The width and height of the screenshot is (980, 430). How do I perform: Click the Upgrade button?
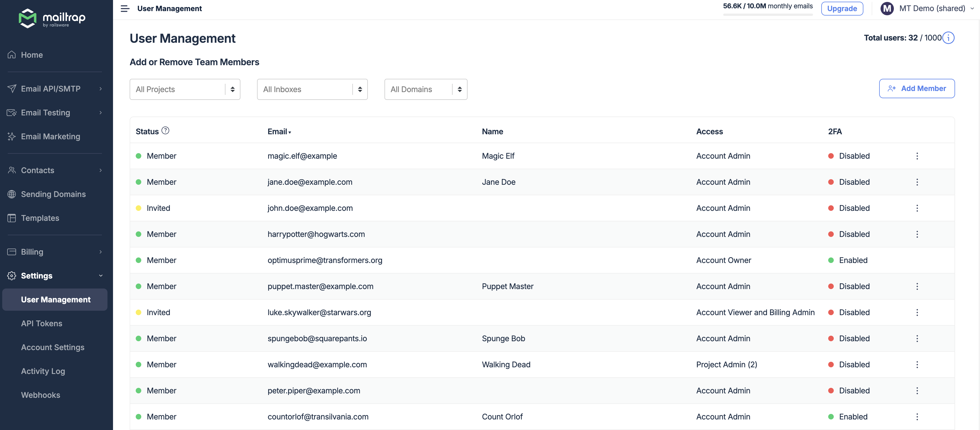tap(842, 8)
